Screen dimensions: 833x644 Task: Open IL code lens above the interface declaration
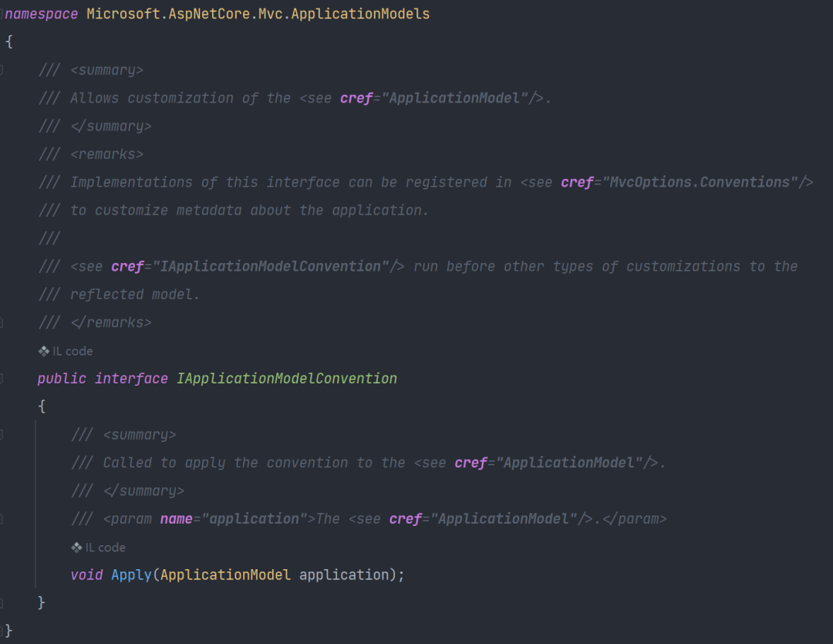(x=66, y=351)
